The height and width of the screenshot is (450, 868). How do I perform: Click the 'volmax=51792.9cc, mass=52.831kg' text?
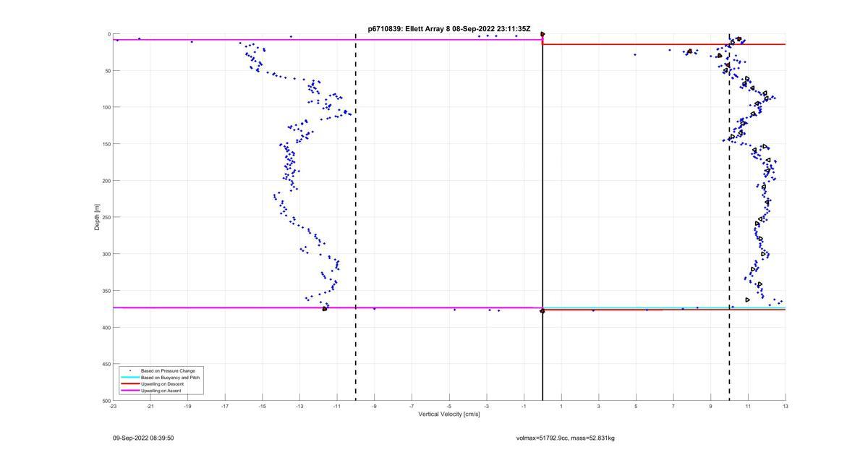click(566, 438)
